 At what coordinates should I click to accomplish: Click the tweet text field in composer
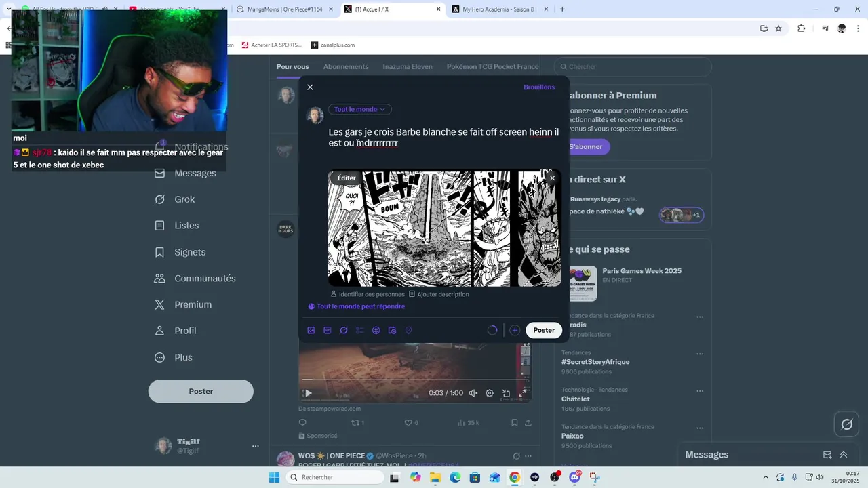tap(444, 138)
